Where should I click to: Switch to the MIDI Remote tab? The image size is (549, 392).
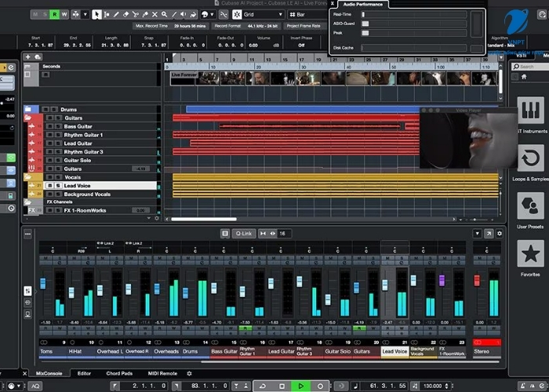(x=162, y=373)
